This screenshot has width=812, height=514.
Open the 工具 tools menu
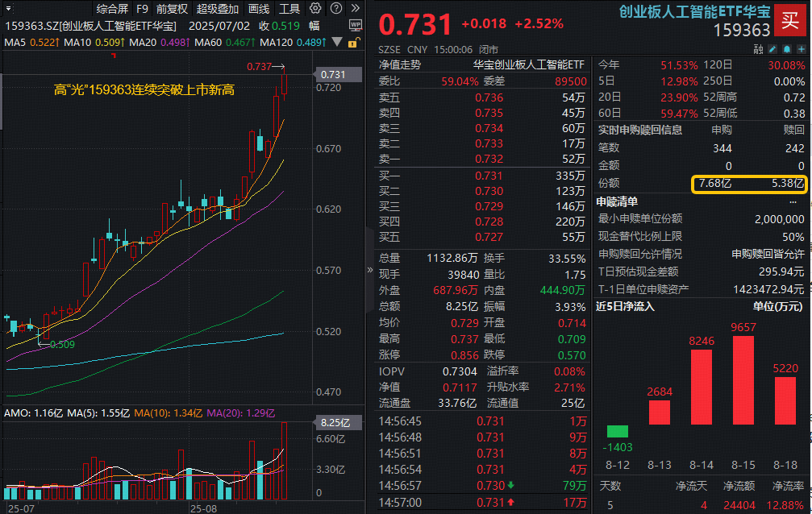click(289, 9)
